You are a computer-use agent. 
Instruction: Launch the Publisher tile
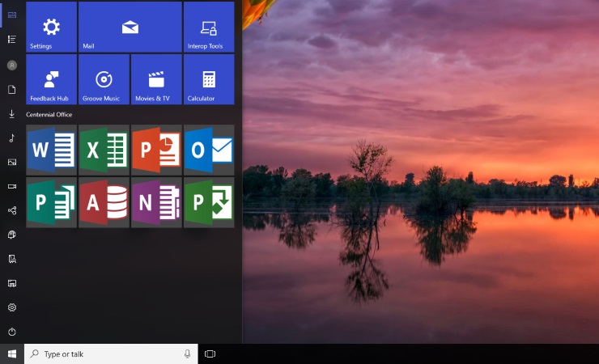(51, 202)
